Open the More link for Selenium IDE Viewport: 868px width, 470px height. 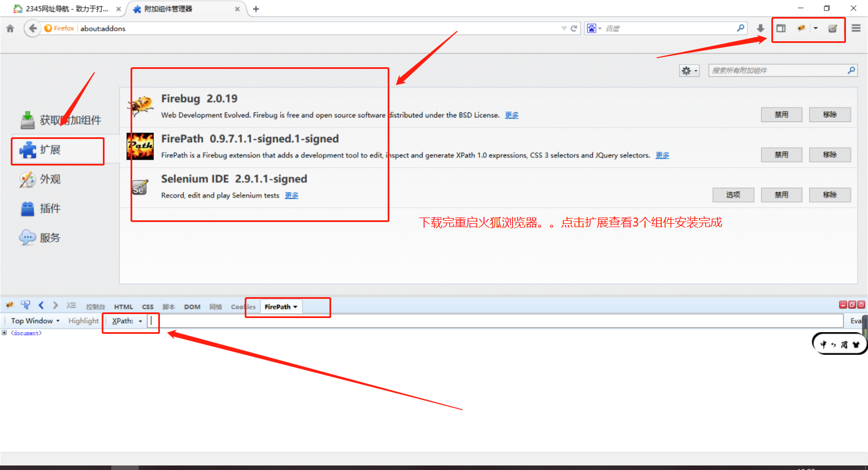292,195
